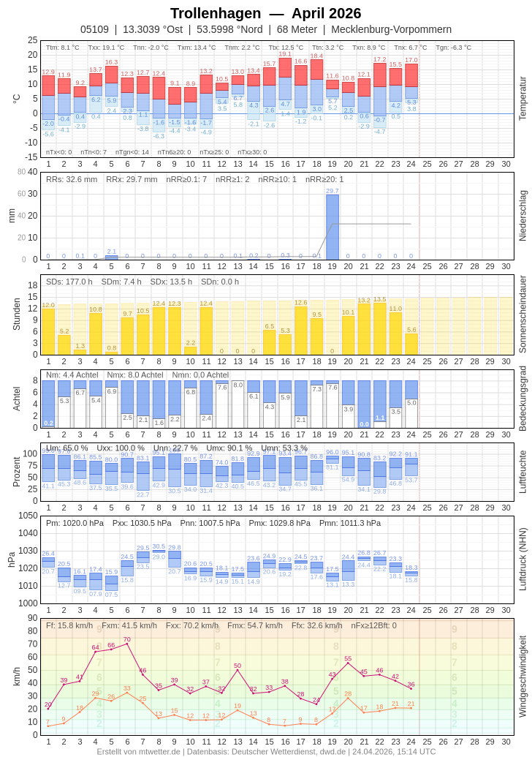Select the 'Umx: 90.1 %' statistic

229,448
